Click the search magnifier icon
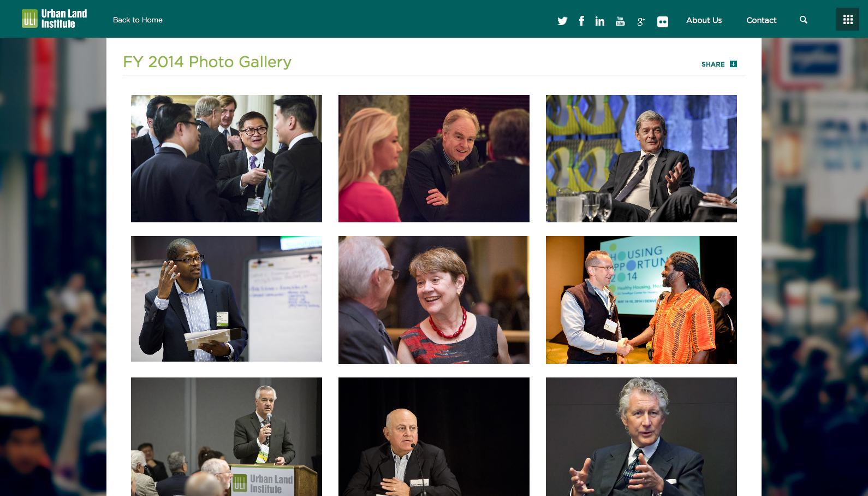Viewport: 868px width, 496px height. coord(804,20)
